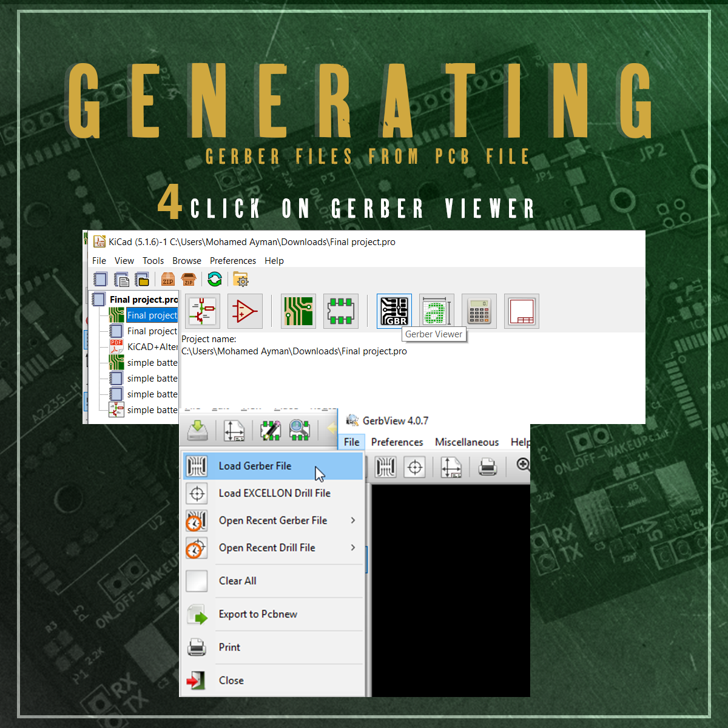Click load Gerber icon in GerbView toolbar
This screenshot has width=728, height=728.
coord(386,467)
